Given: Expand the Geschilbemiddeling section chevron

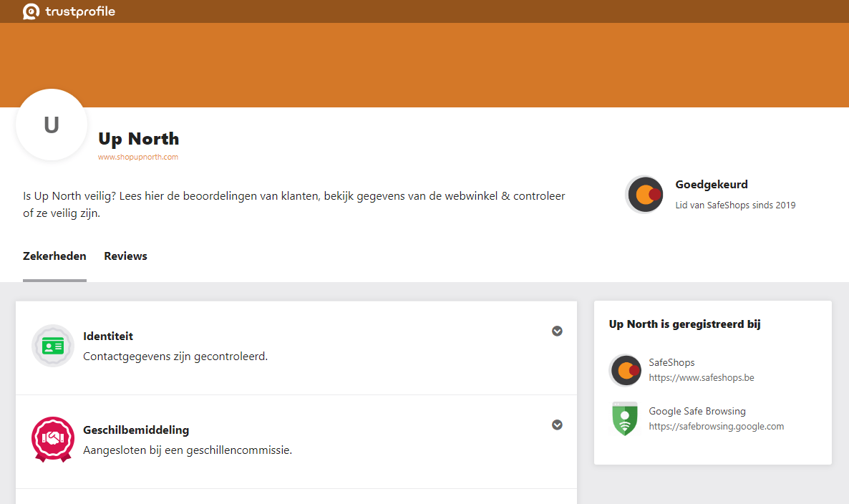Looking at the screenshot, I should [557, 425].
